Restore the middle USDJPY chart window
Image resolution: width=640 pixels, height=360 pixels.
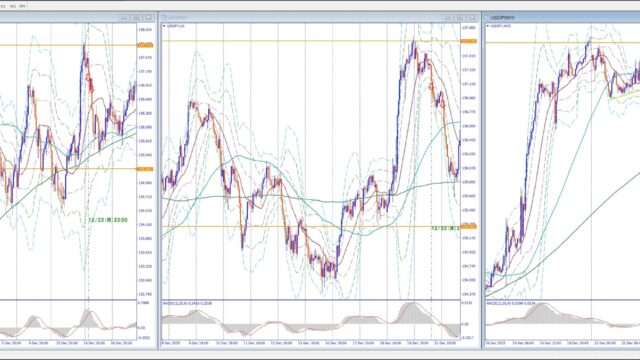coord(460,18)
